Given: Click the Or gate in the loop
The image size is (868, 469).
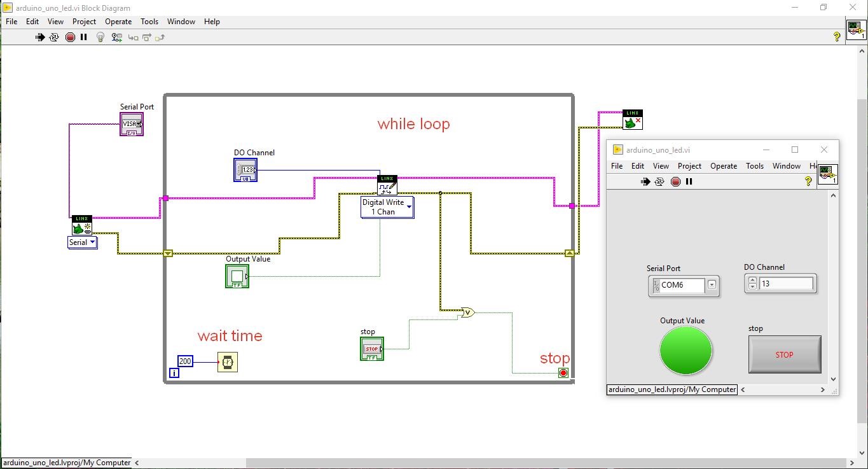Looking at the screenshot, I should [x=467, y=312].
